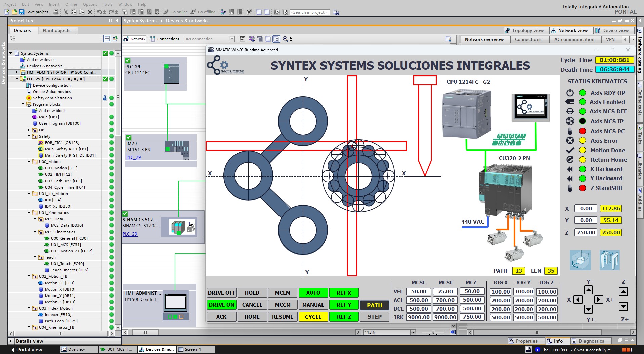The width and height of the screenshot is (644, 354).
Task: Toggle AUTO mode on the HMI runtime
Action: 313,292
